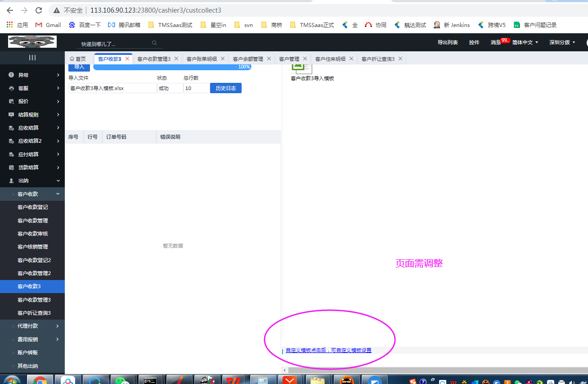The image size is (588, 384).
Task: Open the 腾讯邮箱 bookmark
Action: tap(124, 25)
